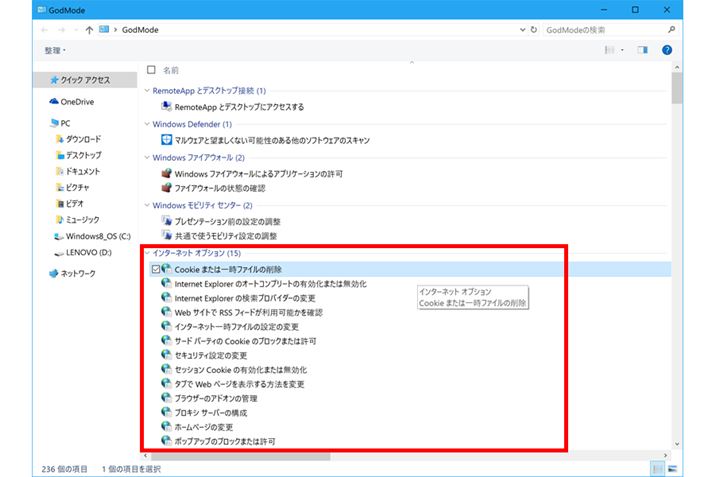The image size is (715, 477).
Task: Open the ミュージック folder
Action: click(x=77, y=220)
